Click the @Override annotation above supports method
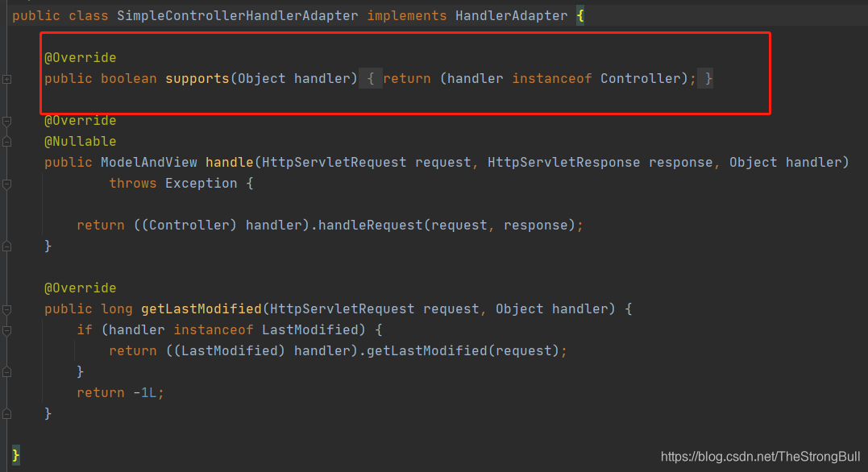This screenshot has height=472, width=868. (x=81, y=57)
